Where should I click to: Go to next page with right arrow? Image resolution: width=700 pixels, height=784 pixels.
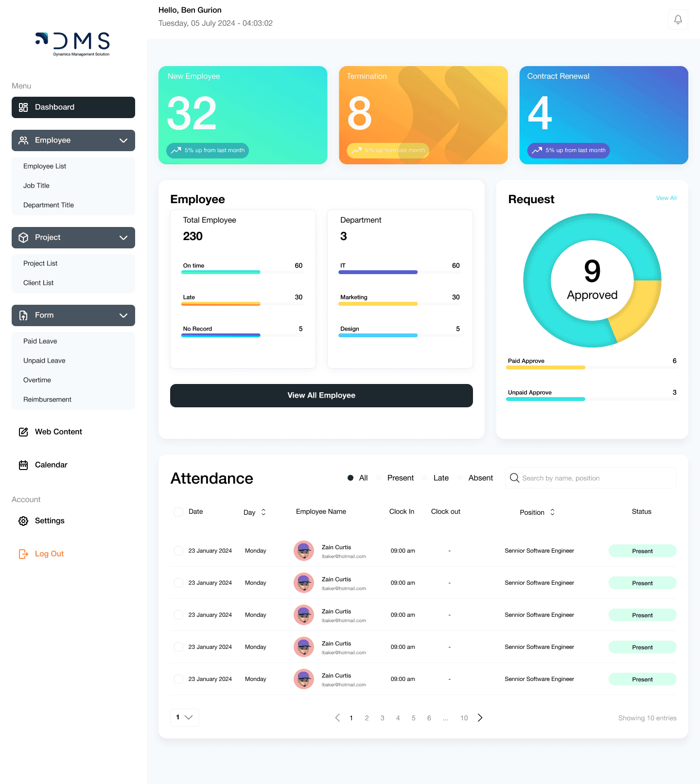(x=480, y=718)
